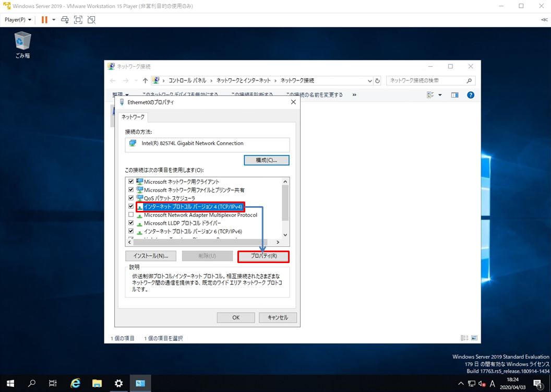This screenshot has width=551, height=392.
Task: Click この接続の名前を変更する in the toolbar
Action: tap(314, 94)
